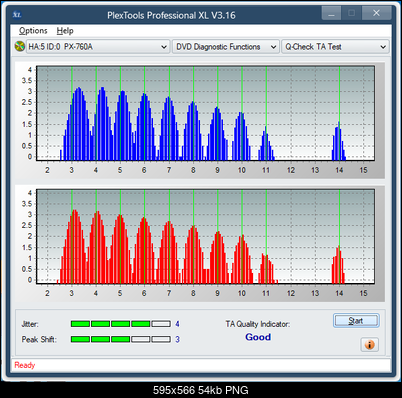The width and height of the screenshot is (402, 398).
Task: Click the orange info icon button
Action: [x=369, y=344]
